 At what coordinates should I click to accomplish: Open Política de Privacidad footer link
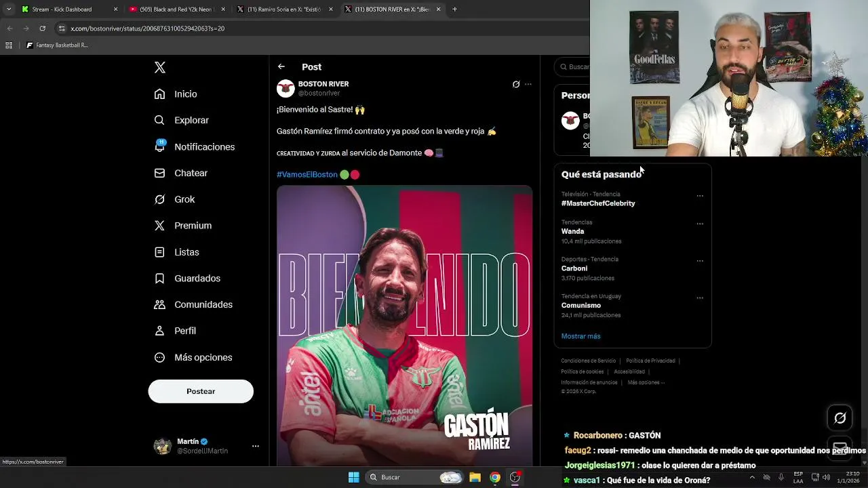(x=650, y=361)
